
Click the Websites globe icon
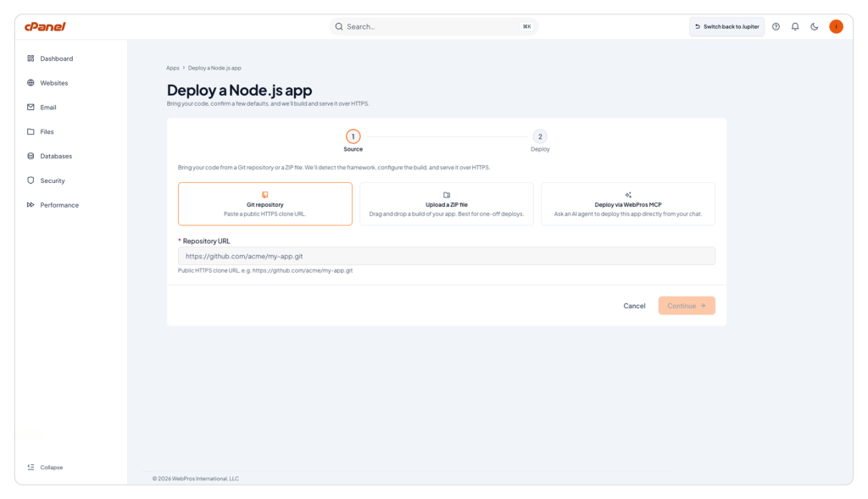(31, 82)
